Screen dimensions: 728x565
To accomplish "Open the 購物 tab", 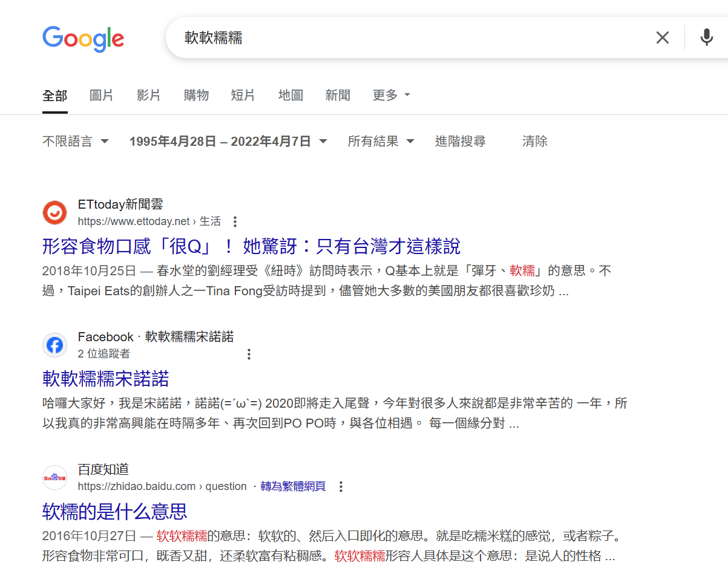I will click(196, 95).
